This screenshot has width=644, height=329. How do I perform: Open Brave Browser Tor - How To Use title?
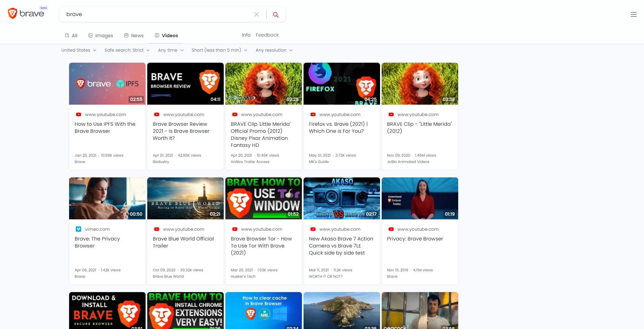261,246
